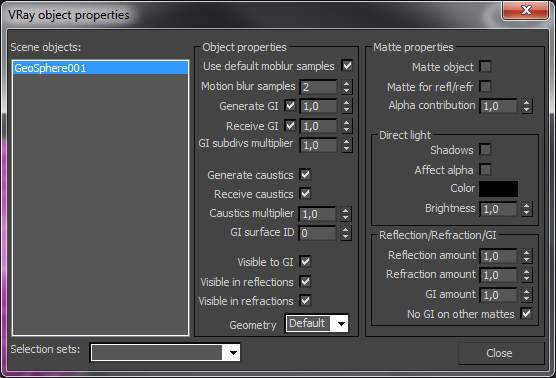Click the GI amount value field

(499, 295)
